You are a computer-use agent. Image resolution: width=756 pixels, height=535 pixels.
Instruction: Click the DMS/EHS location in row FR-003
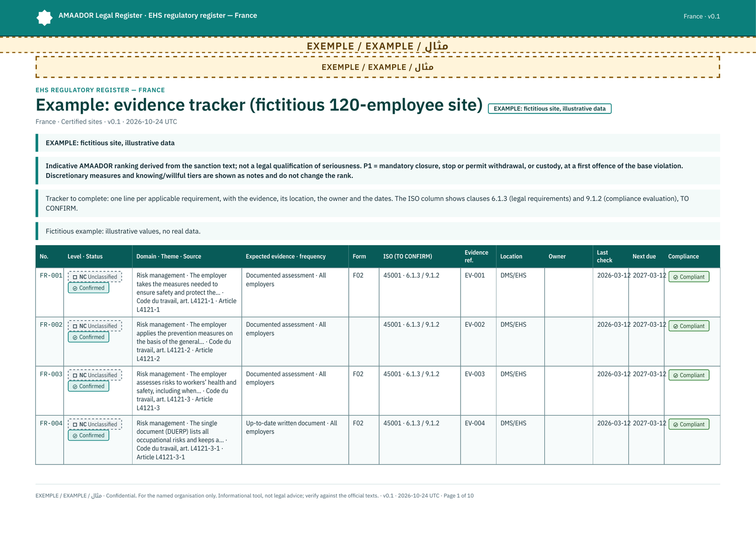[513, 374]
